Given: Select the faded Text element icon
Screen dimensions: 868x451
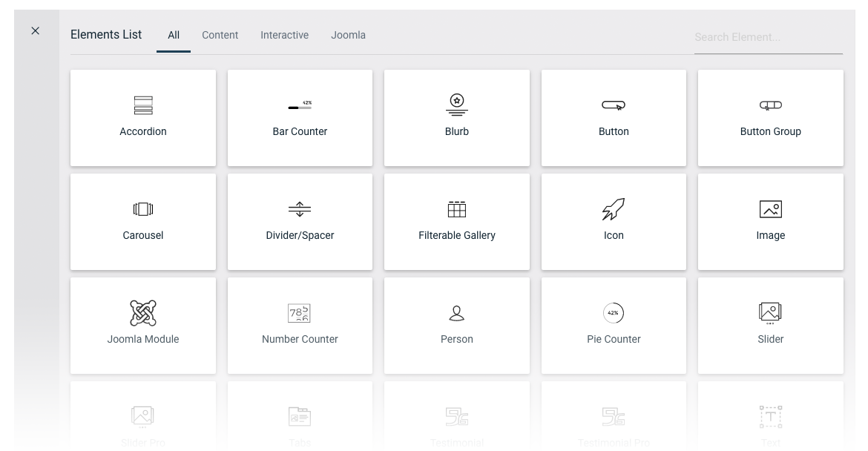Looking at the screenshot, I should click(771, 417).
